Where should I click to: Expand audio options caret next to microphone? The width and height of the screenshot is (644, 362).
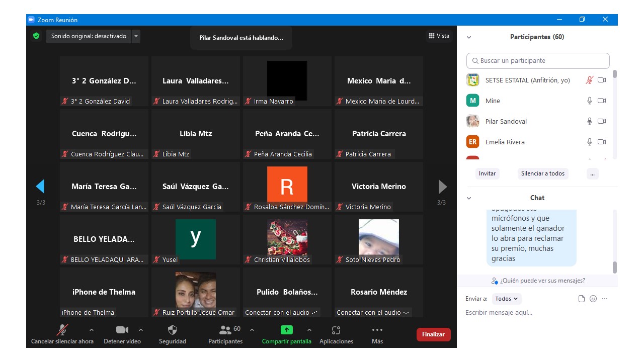(91, 330)
